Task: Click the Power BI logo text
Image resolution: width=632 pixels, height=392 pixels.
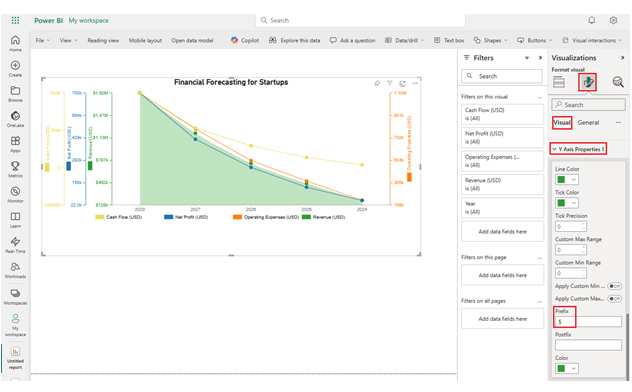Action: tap(48, 20)
